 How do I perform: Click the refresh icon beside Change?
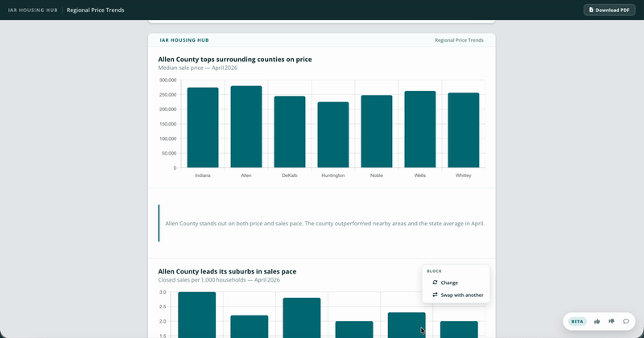[435, 282]
